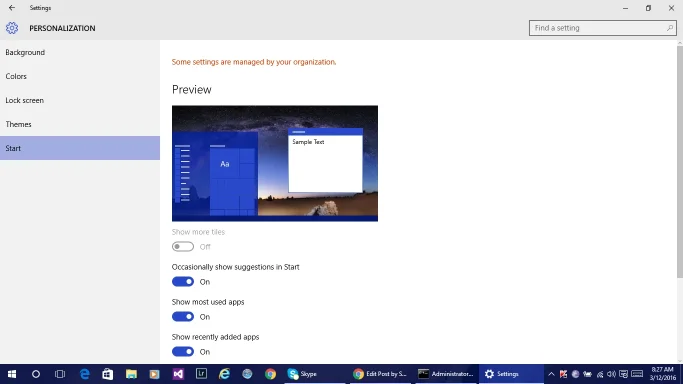Launch Visual Studio from the taskbar
This screenshot has width=683, height=384.
178,374
